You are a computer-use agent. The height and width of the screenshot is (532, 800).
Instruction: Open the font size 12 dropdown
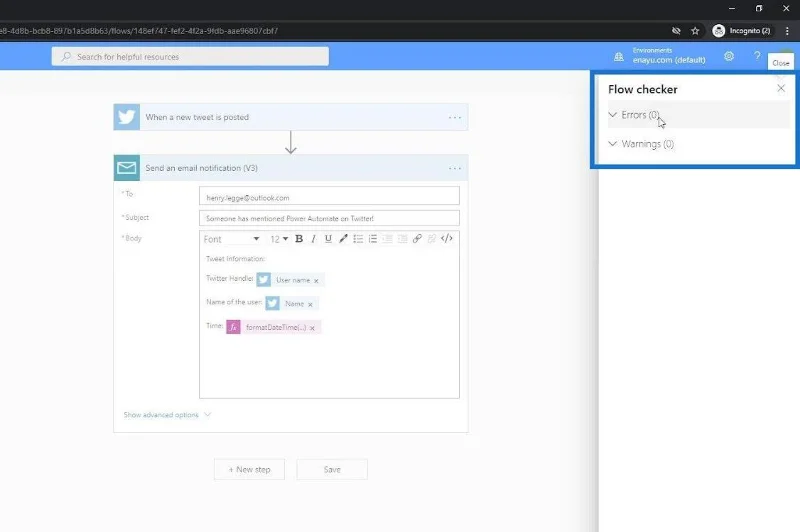[x=279, y=239]
